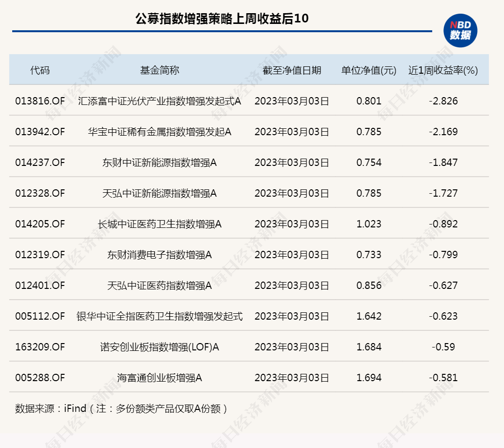The height and width of the screenshot is (448, 504).
Task: Select fund code 014205.OF
Action: tap(40, 224)
